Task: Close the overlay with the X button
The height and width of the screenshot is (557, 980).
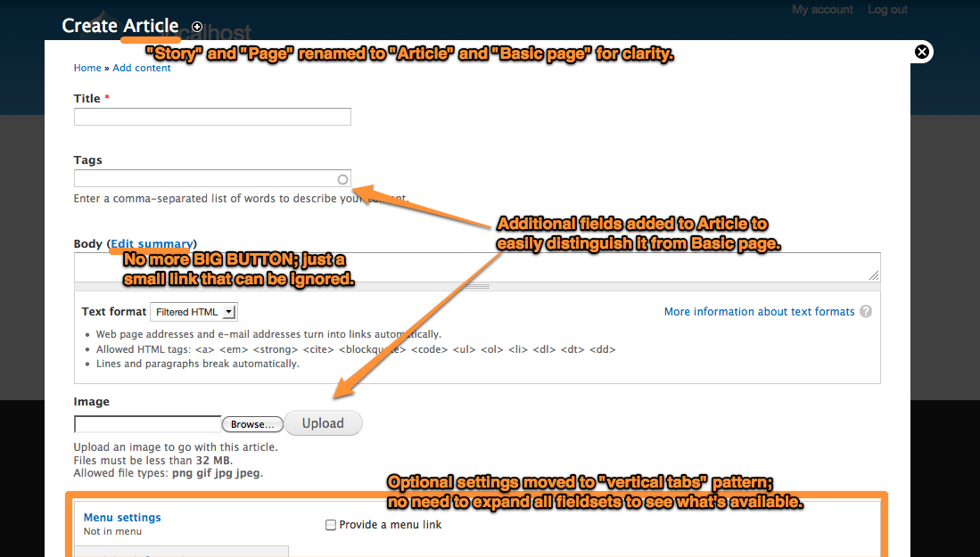Action: [921, 52]
